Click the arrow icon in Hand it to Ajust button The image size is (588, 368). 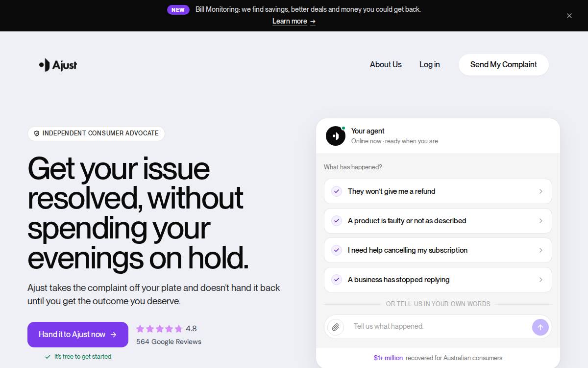pyautogui.click(x=114, y=335)
